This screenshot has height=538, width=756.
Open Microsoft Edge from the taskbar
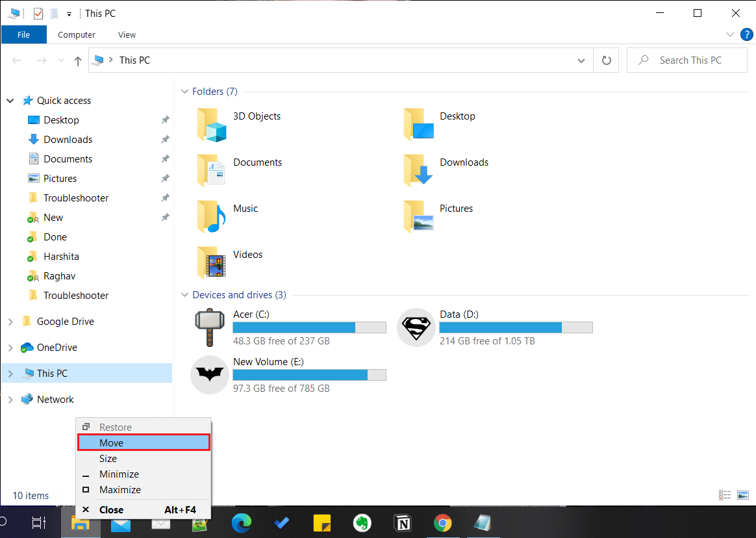tap(241, 522)
